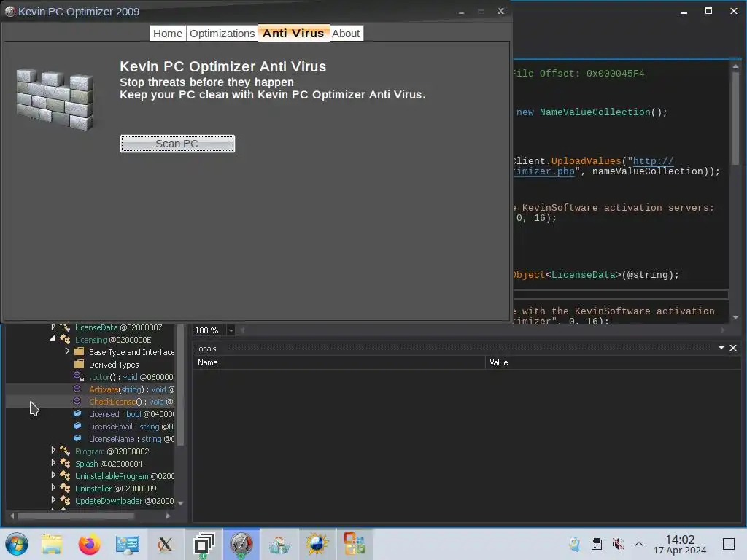Image resolution: width=747 pixels, height=560 pixels.
Task: Click the show desktop button in the taskbar
Action: [x=729, y=544]
